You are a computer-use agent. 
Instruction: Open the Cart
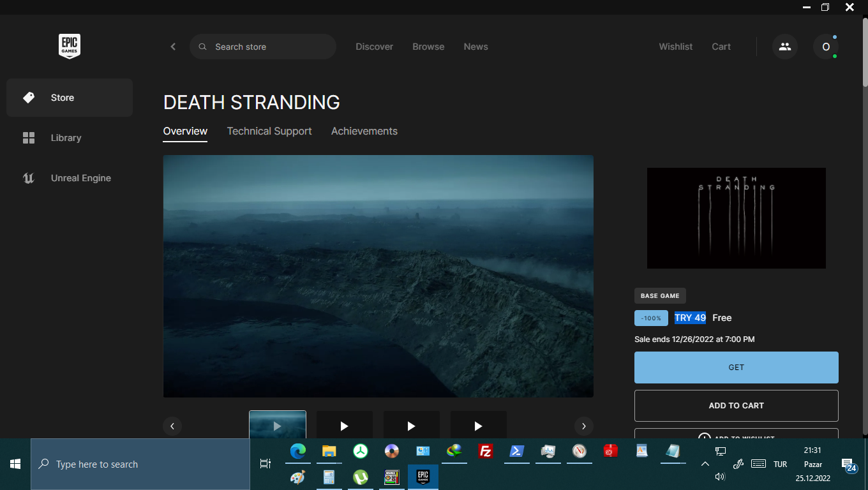click(721, 47)
